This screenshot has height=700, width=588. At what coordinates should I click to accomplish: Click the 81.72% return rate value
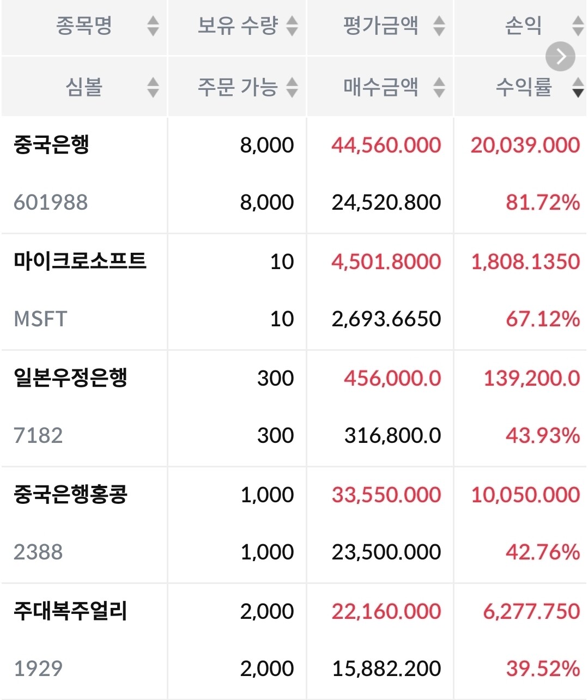(542, 203)
